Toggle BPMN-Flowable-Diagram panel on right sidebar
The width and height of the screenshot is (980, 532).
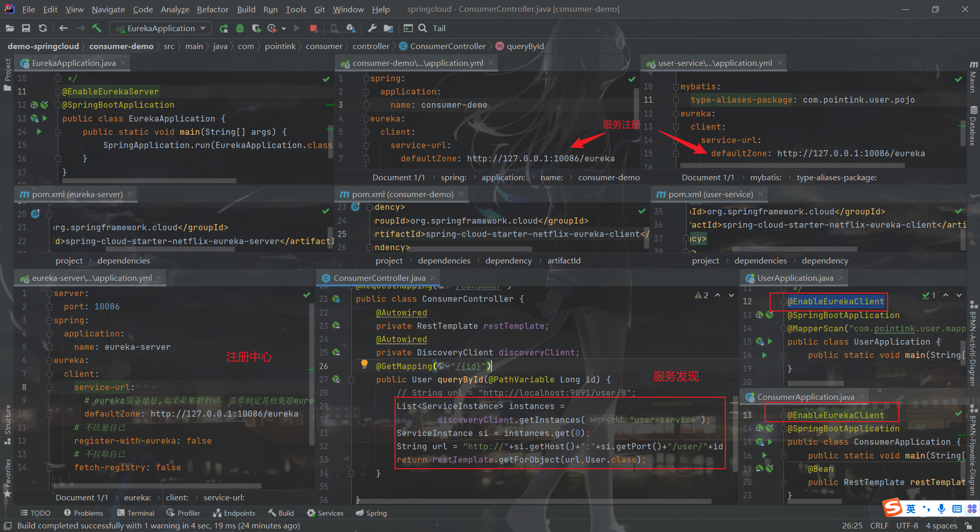[x=973, y=450]
